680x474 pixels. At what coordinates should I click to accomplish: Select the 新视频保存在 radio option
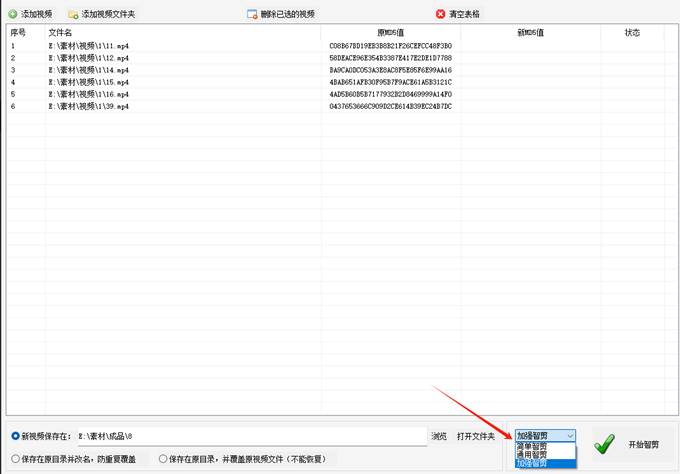click(16, 436)
